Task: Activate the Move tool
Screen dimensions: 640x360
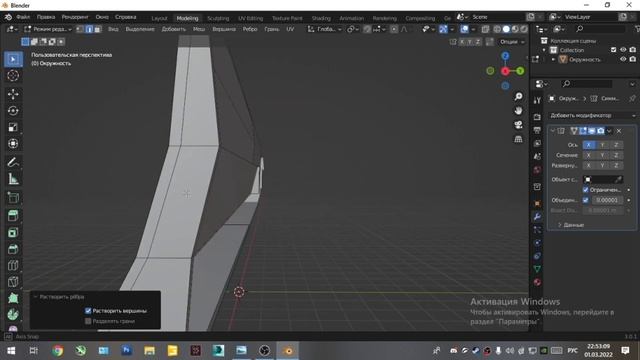Action: tap(13, 94)
